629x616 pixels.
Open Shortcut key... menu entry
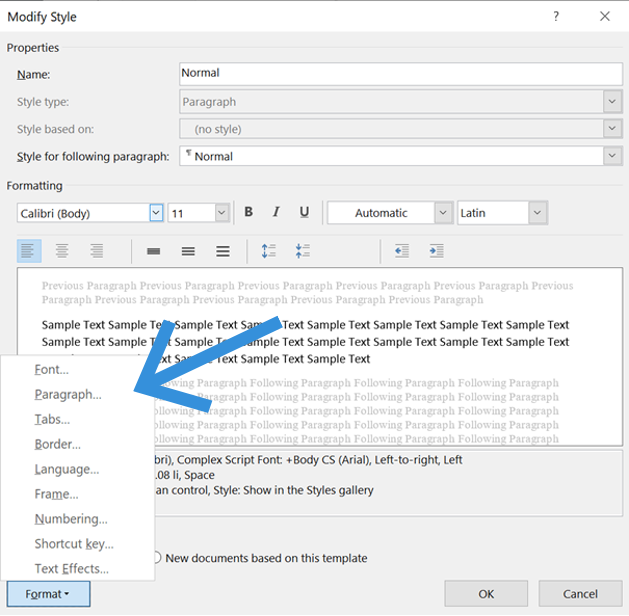tap(74, 544)
